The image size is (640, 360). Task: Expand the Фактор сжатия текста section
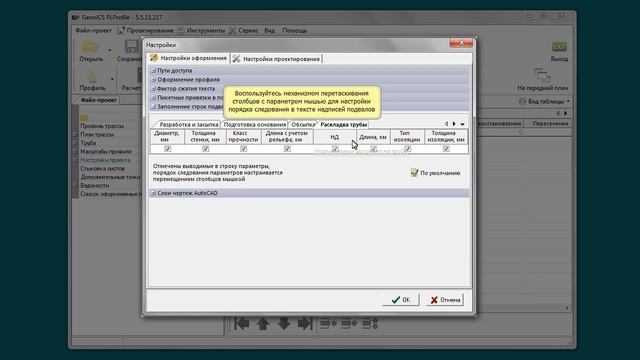pyautogui.click(x=153, y=89)
